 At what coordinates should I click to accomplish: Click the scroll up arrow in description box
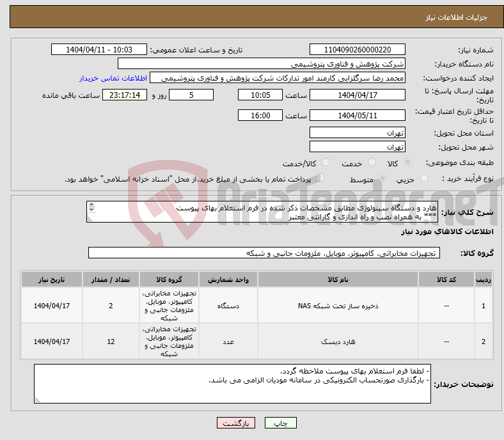(x=91, y=205)
